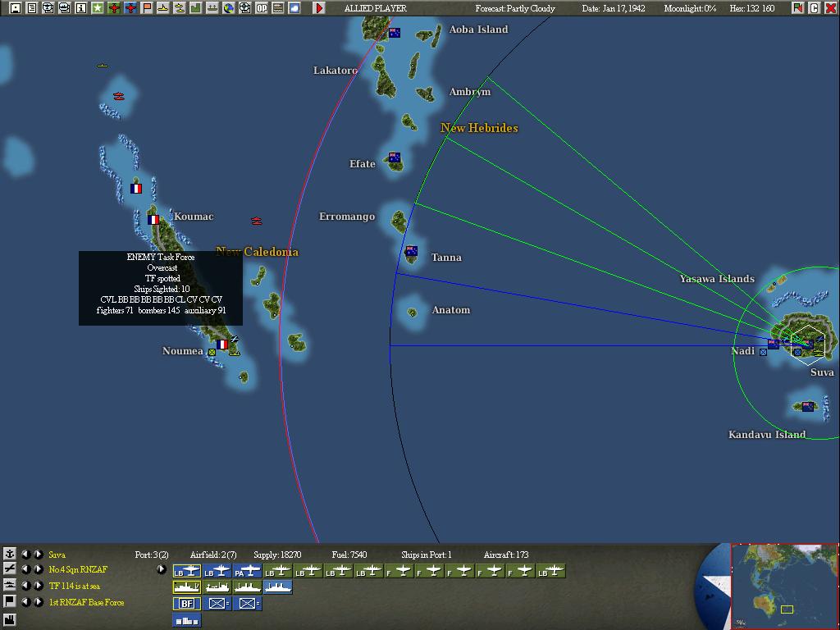Screen dimensions: 840x630
Task: Select the BF base force unit icon
Action: click(187, 603)
